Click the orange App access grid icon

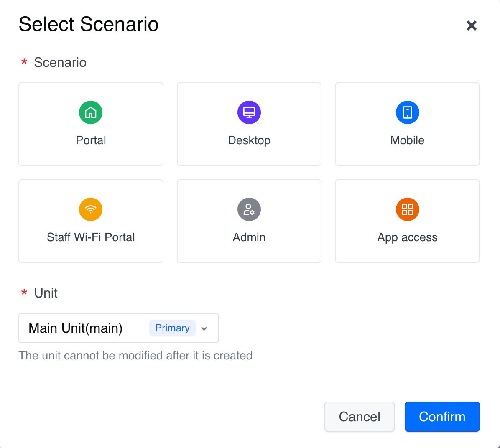coord(407,209)
